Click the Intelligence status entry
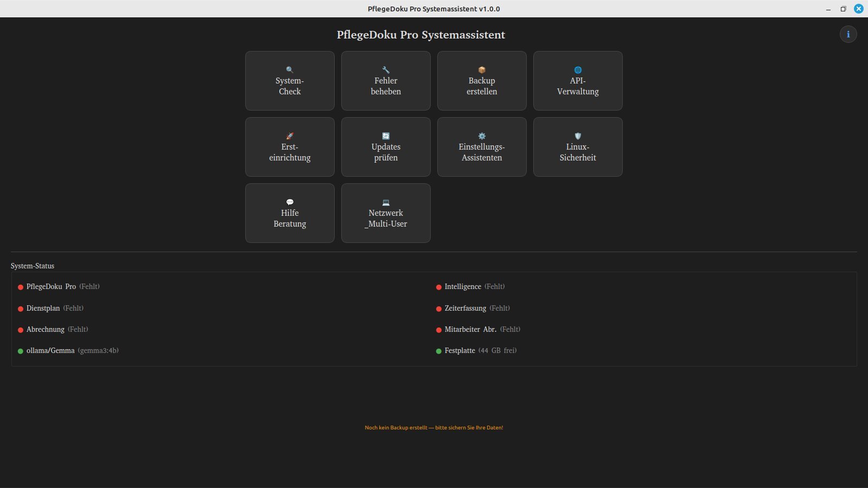This screenshot has height=488, width=868. (x=470, y=286)
